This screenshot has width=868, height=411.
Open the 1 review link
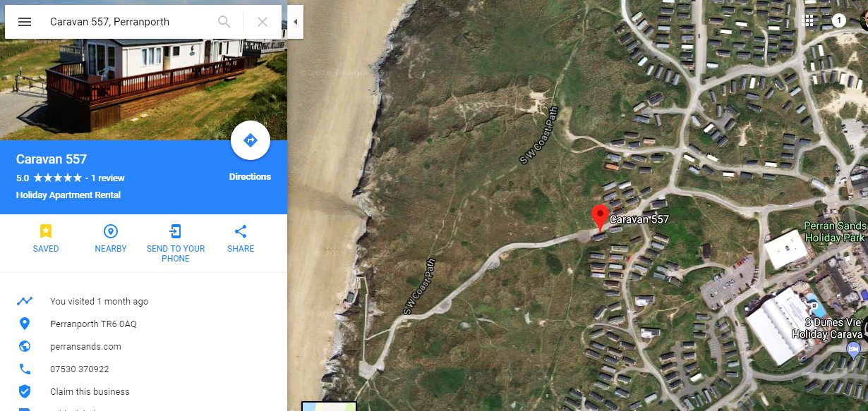pyautogui.click(x=108, y=178)
